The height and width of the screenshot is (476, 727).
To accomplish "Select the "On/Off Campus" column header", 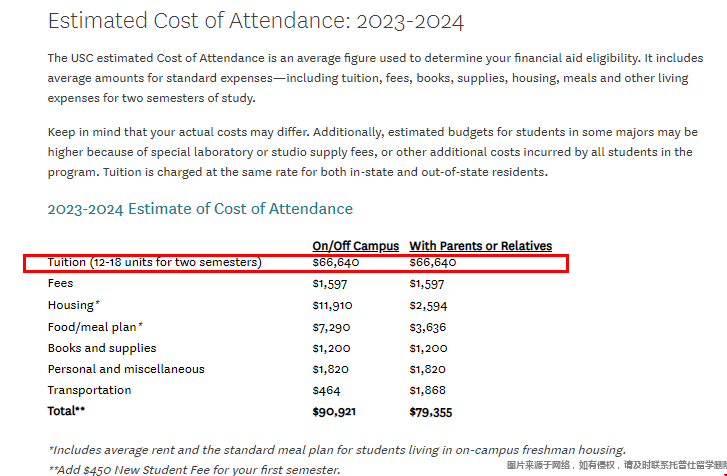I will tap(355, 246).
